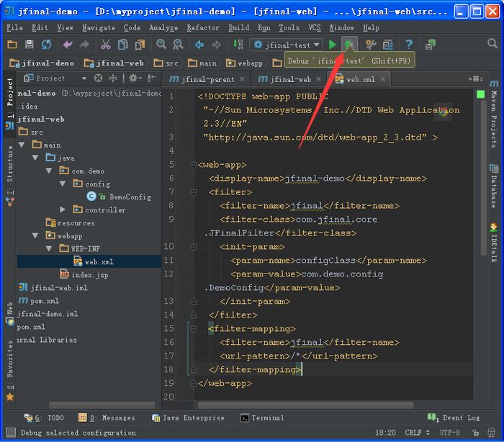Open the Terminal tool window

(x=262, y=418)
